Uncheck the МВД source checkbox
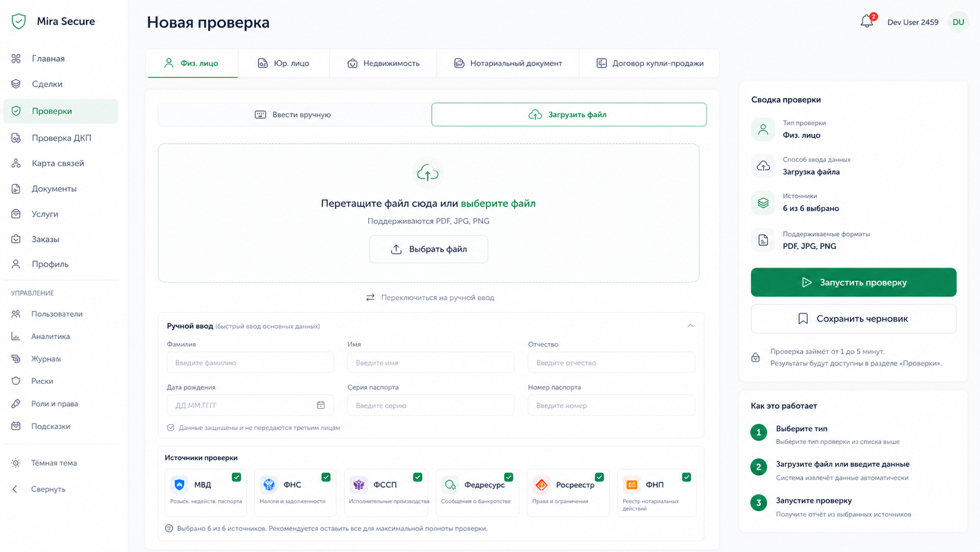This screenshot has height=552, width=980. (236, 477)
